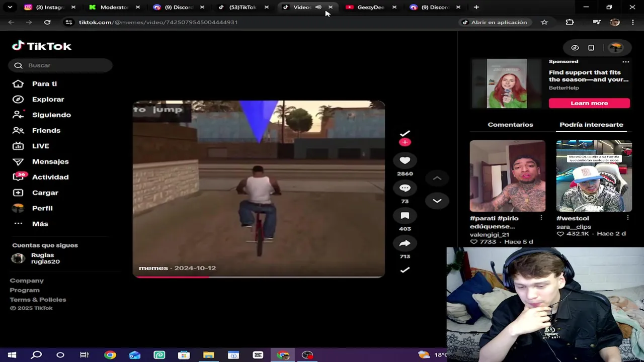The width and height of the screenshot is (644, 362).
Task: Open options for westcol video card
Action: pyautogui.click(x=628, y=218)
